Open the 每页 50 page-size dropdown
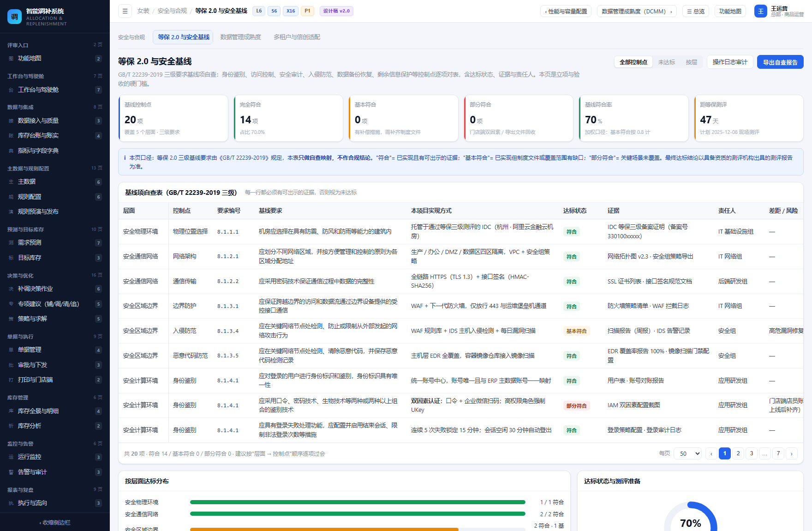The width and height of the screenshot is (812, 531). [x=688, y=454]
